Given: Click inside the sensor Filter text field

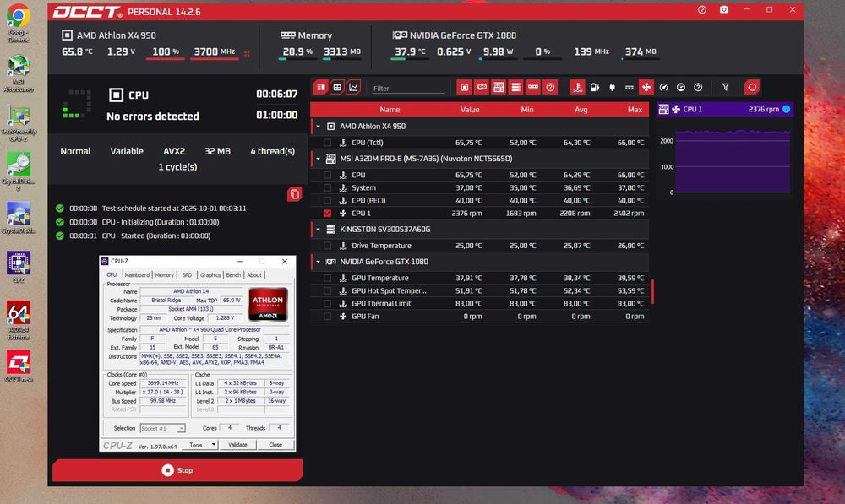Looking at the screenshot, I should tap(408, 89).
